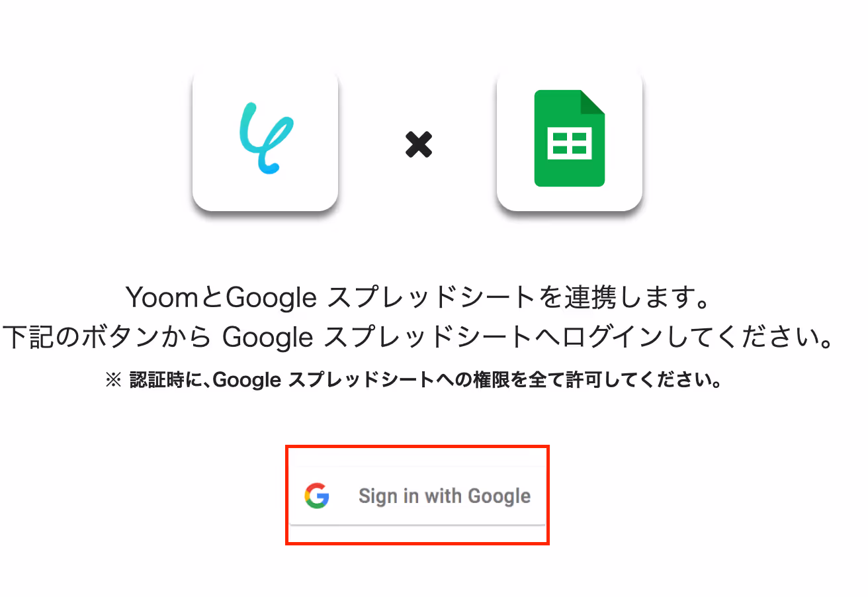Click the black cross between the logos
The height and width of the screenshot is (597, 868).
[x=419, y=144]
